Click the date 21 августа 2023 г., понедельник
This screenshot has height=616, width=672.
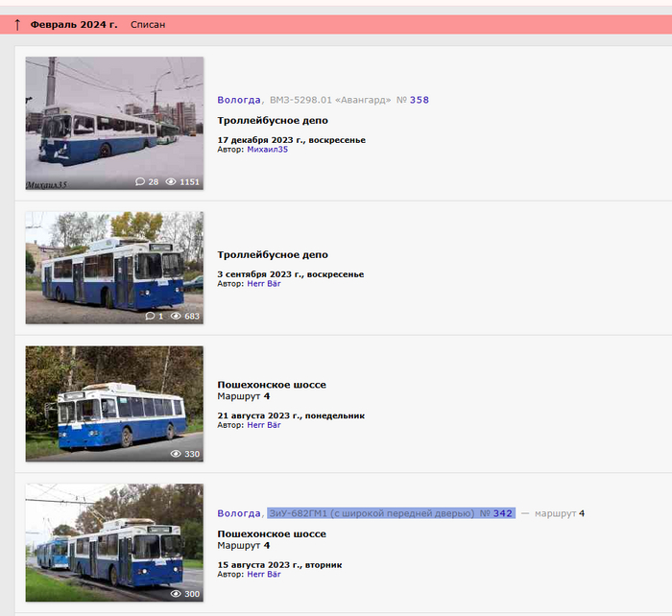291,415
